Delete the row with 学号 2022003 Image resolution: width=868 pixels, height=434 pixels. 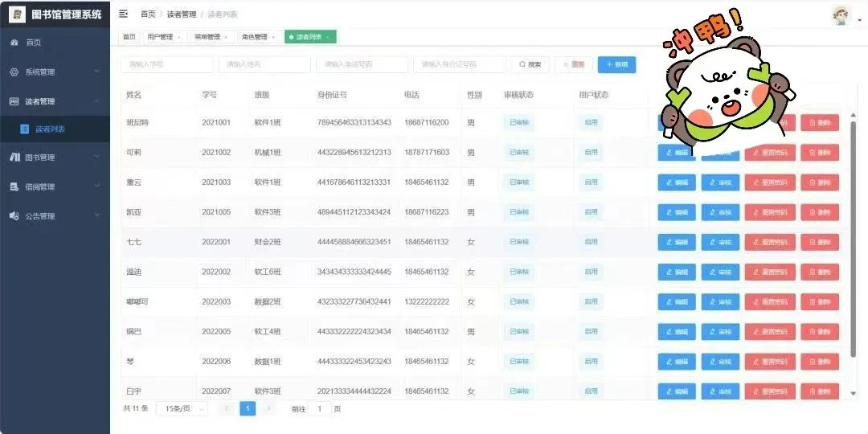(x=820, y=301)
